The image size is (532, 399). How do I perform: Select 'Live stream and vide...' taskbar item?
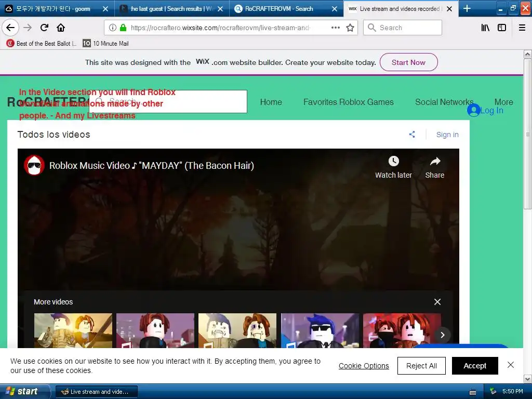[96, 392]
